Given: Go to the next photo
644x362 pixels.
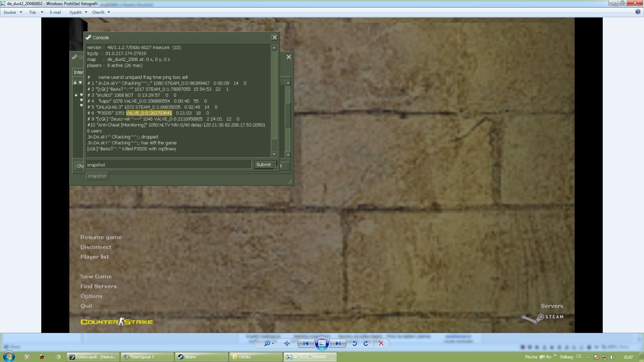Looking at the screenshot, I should 338,343.
